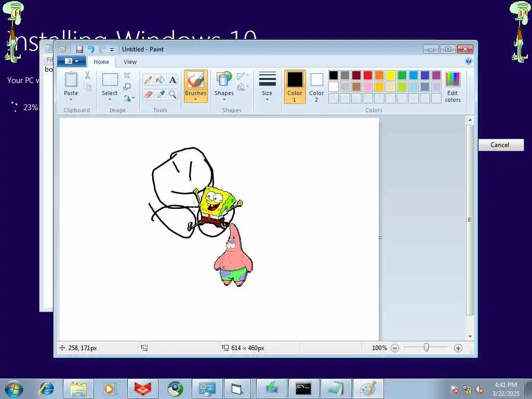Click the Crop icon in Image group
The width and height of the screenshot is (532, 399).
pos(127,75)
